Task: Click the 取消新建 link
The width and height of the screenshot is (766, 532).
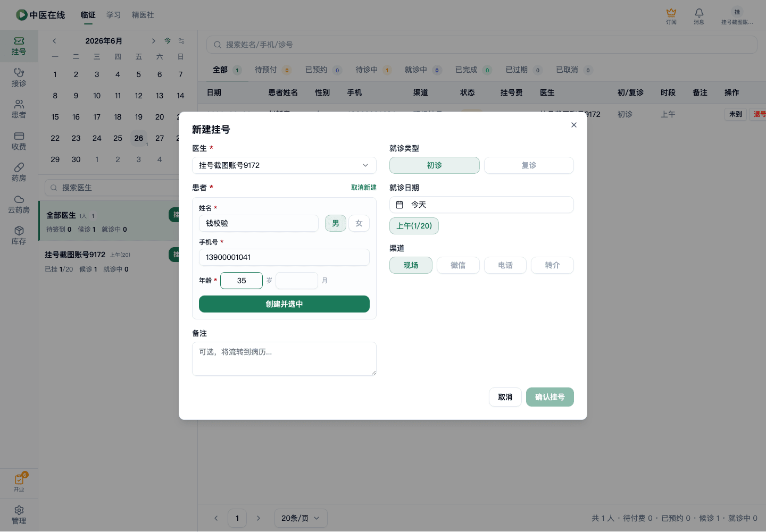Action: (364, 188)
